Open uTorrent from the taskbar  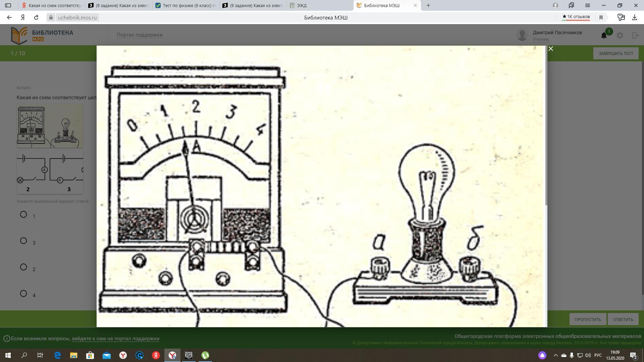(205, 355)
